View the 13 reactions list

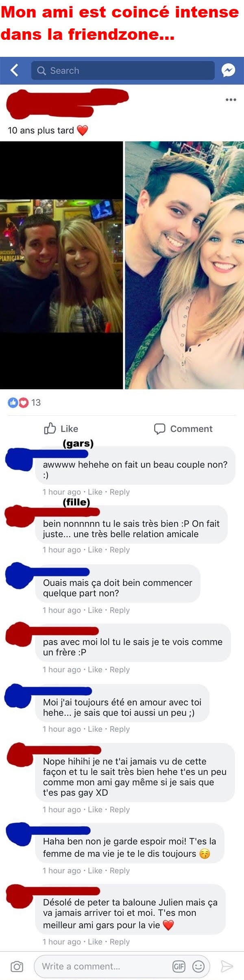(x=24, y=402)
